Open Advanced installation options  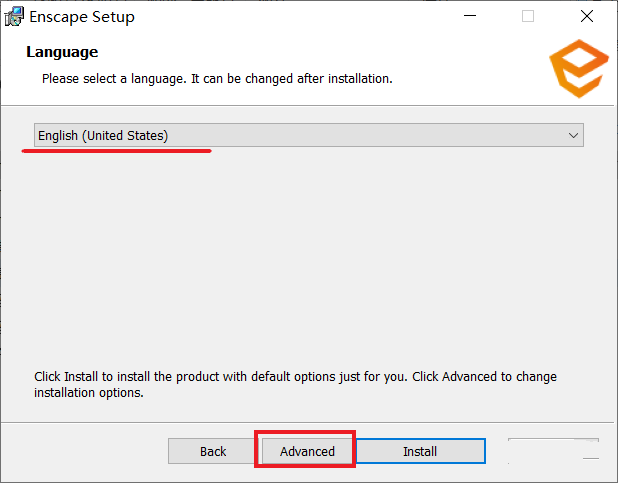(x=307, y=451)
